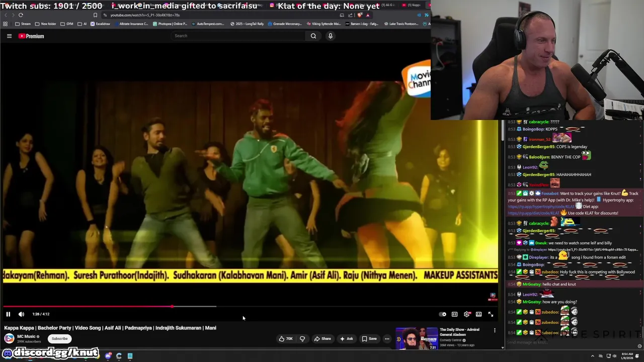Open the Stream bookmarks folder
This screenshot has height=362, width=644.
pyautogui.click(x=23, y=24)
